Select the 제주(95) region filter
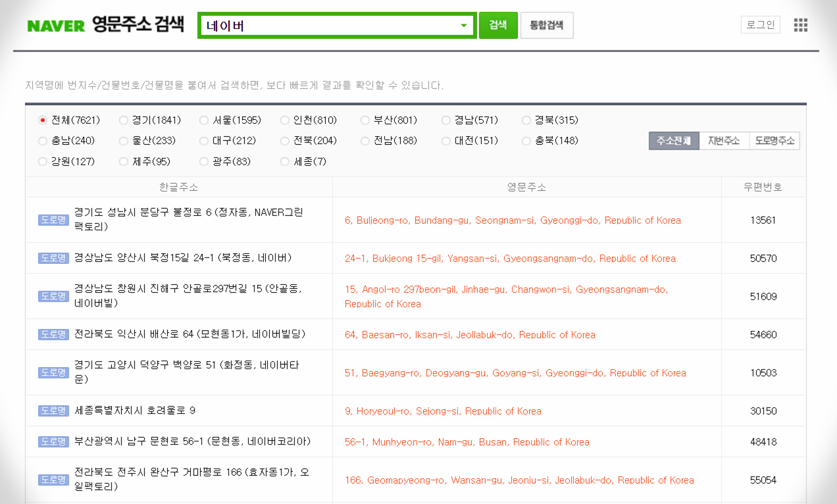Viewport: 837px width, 504px height. coord(124,161)
